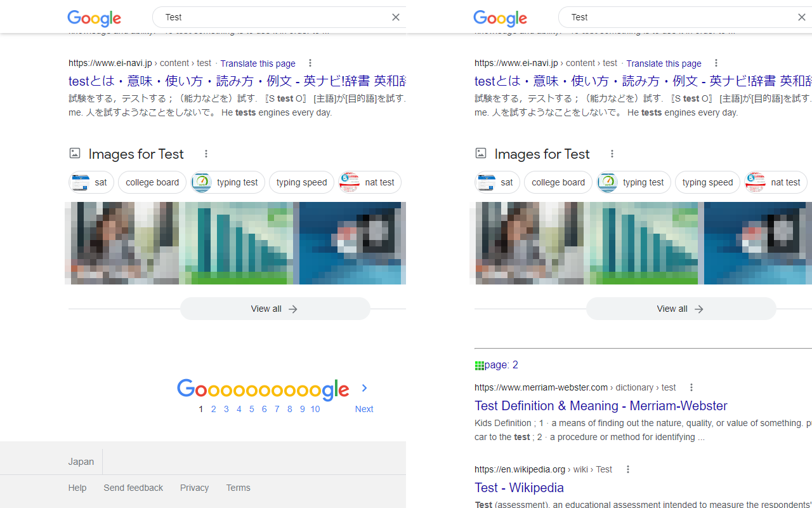Click View all images button in right window
Screen dimensions: 812x508
[x=681, y=309]
